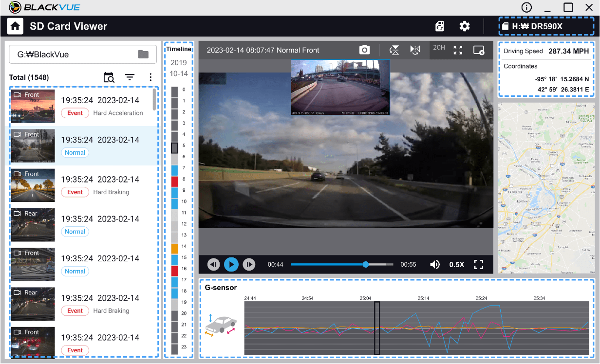Flip video vertically
Viewport: 600px width, 364px height.
(394, 50)
